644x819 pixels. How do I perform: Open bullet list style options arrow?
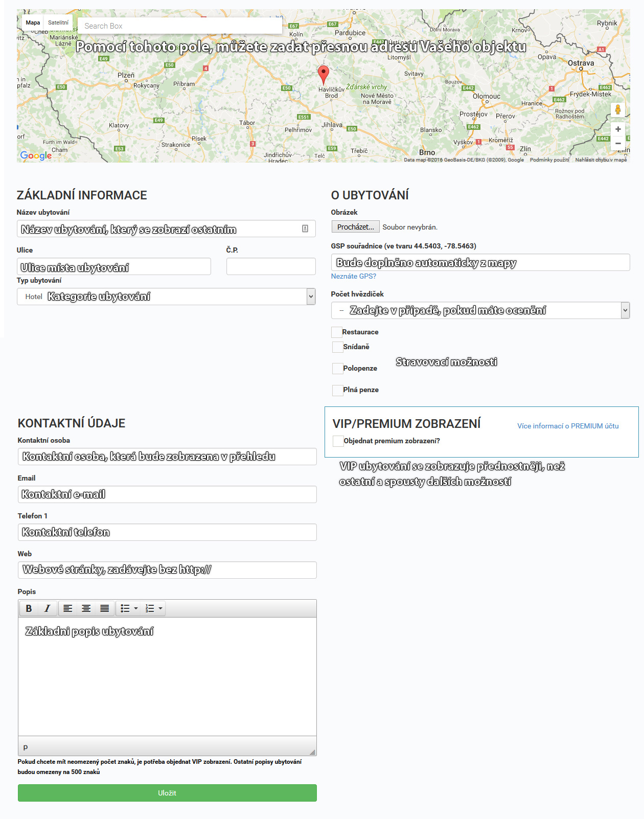tap(136, 608)
